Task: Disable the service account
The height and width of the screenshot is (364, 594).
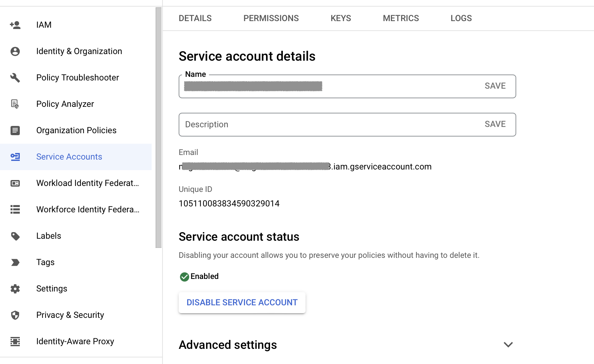Action: click(242, 302)
